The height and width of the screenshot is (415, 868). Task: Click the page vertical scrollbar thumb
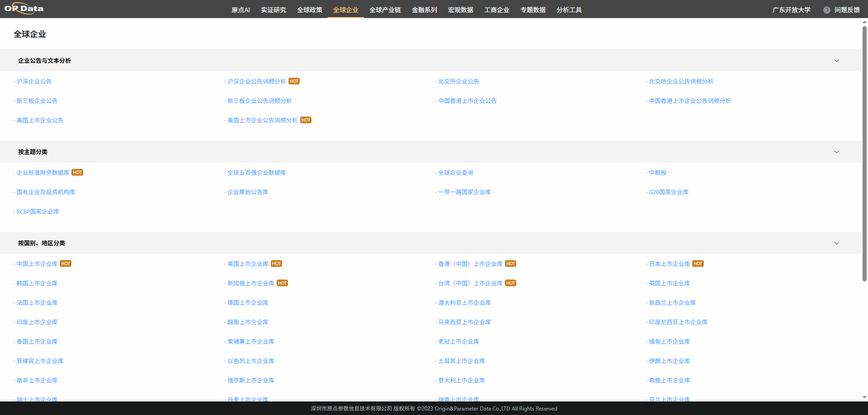(x=864, y=154)
